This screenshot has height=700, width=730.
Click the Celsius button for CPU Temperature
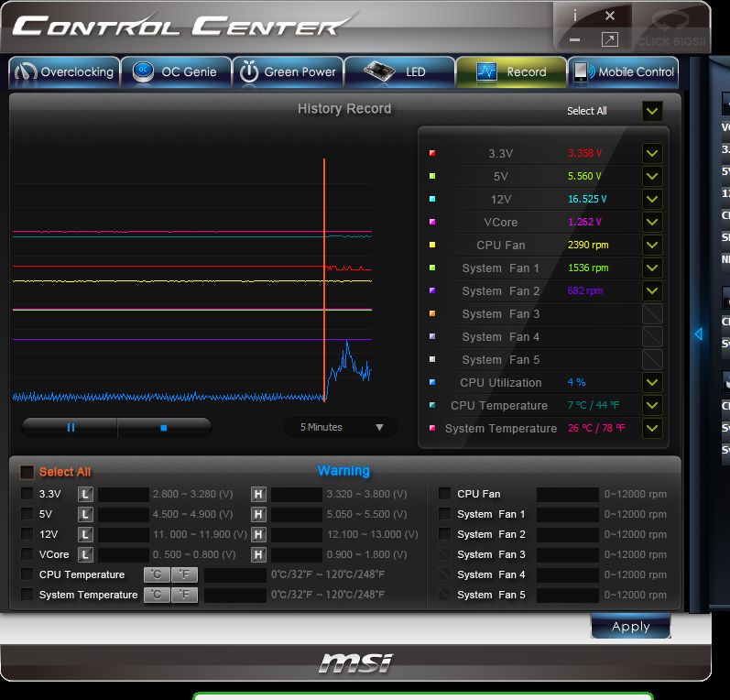click(x=156, y=574)
